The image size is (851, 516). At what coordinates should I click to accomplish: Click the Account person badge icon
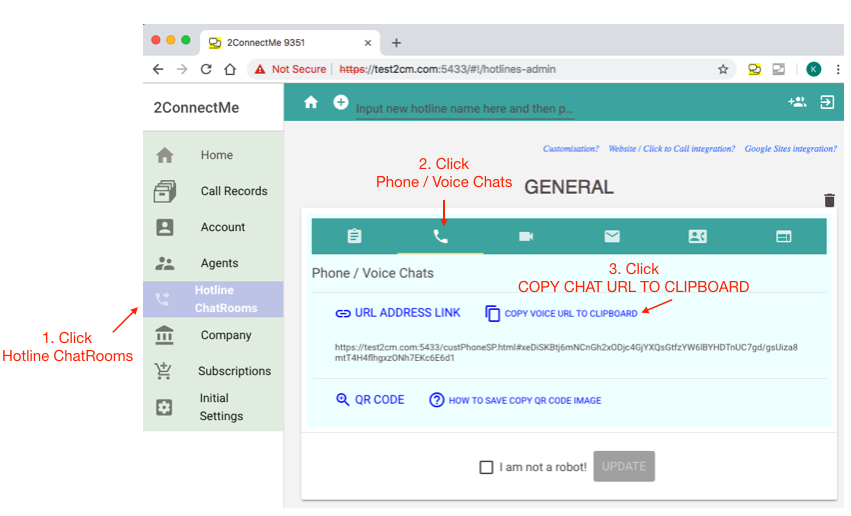pyautogui.click(x=164, y=227)
